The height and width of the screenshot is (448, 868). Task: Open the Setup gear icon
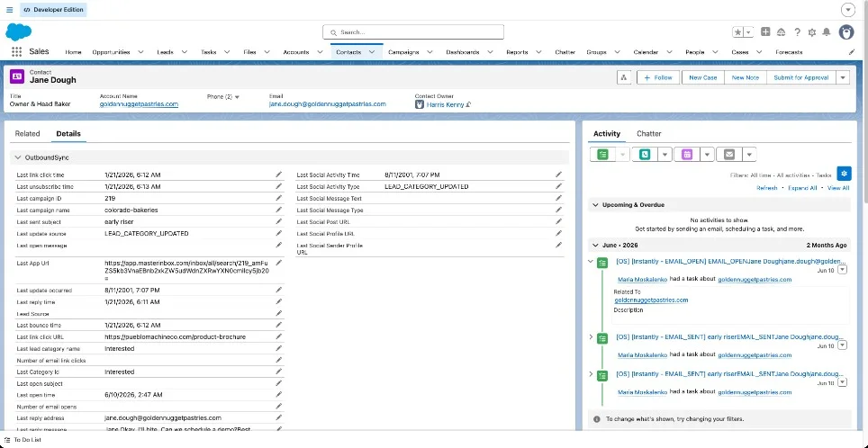point(811,32)
